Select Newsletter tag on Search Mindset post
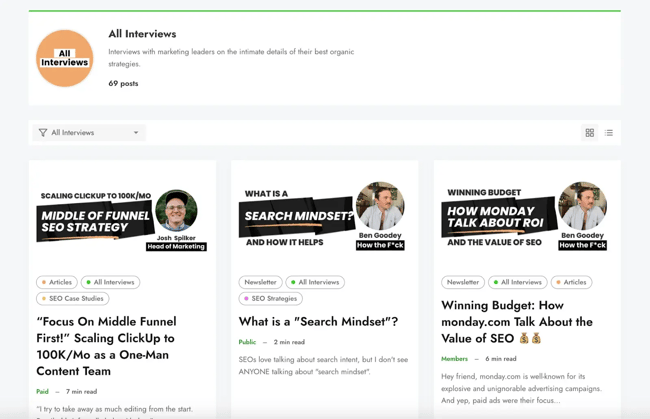650x419 pixels. click(260, 282)
